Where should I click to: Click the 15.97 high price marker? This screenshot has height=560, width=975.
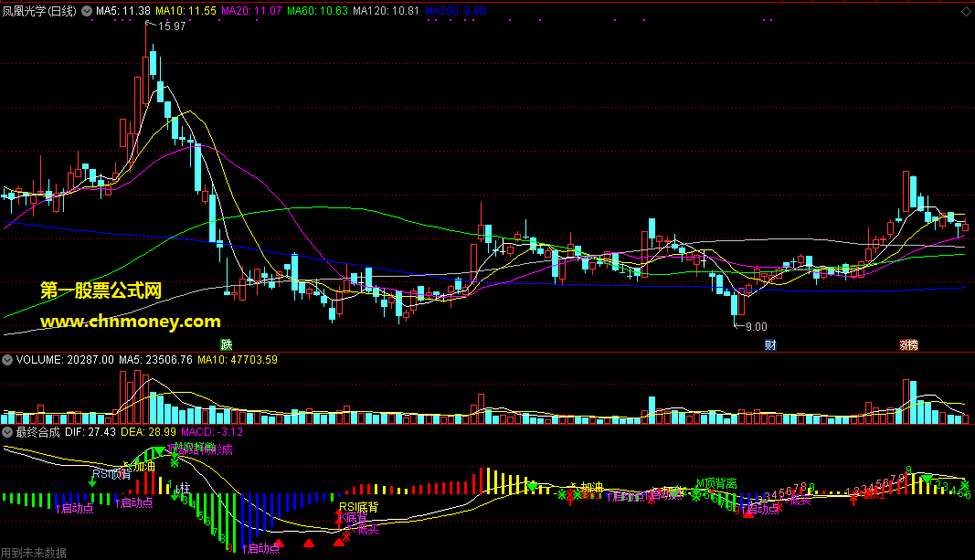171,26
